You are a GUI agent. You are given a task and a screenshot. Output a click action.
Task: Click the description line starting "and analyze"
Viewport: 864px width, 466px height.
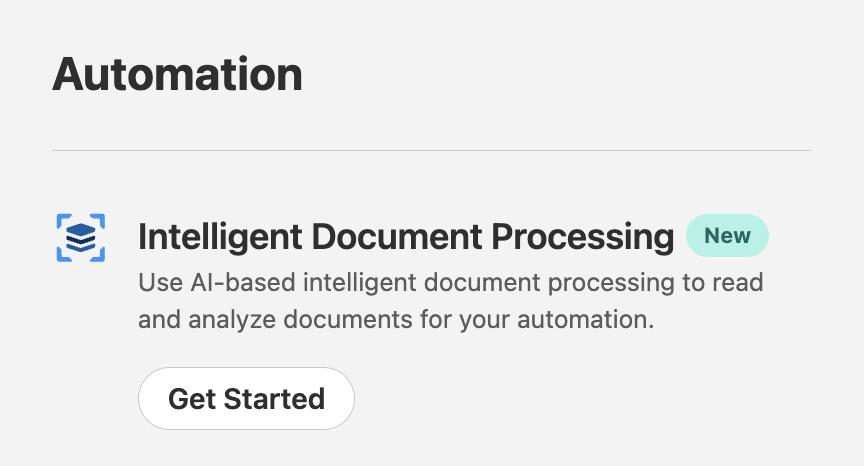click(x=395, y=320)
